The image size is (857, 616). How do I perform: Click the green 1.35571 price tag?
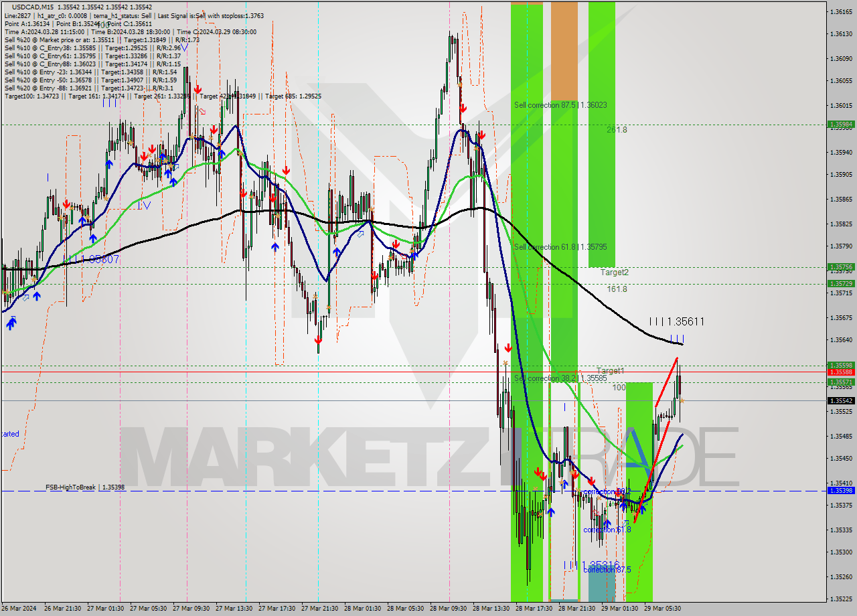click(x=841, y=382)
